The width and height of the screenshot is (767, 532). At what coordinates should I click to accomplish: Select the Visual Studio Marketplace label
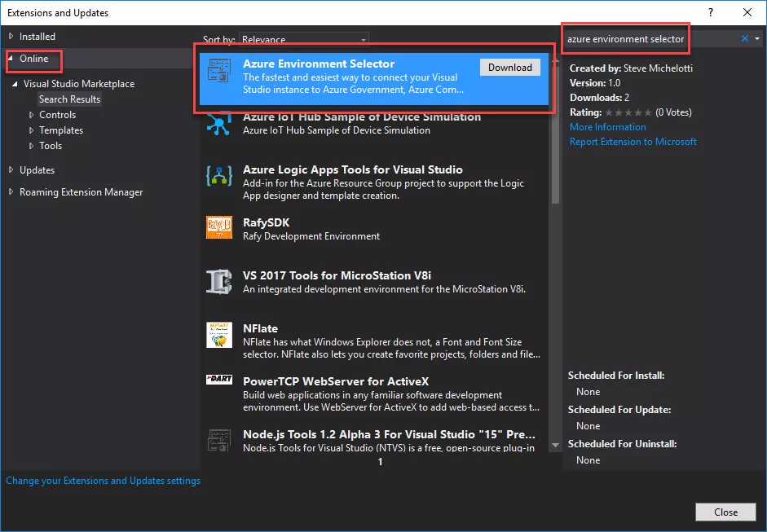79,84
